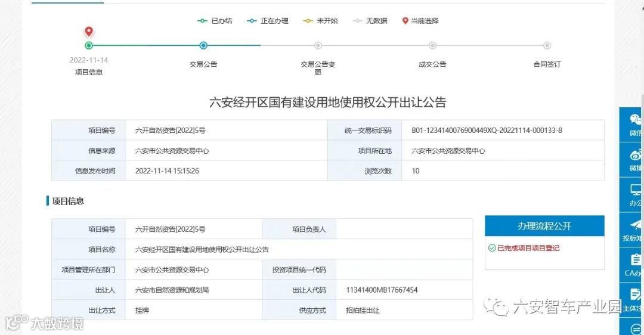
Task: Click the 当前选择 legend pin
Action: (x=405, y=21)
